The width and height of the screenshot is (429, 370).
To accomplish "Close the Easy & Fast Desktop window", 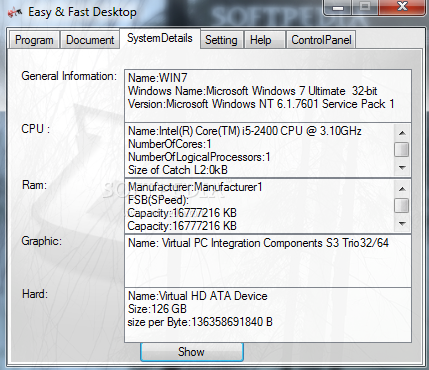I will click(402, 7).
